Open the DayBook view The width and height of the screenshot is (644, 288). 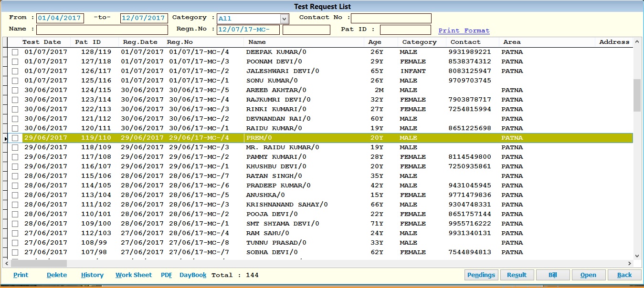point(192,275)
